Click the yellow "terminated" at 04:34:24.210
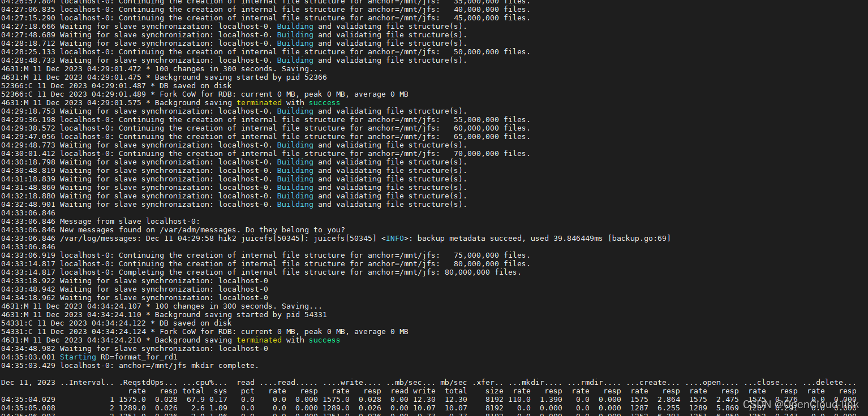 click(259, 340)
